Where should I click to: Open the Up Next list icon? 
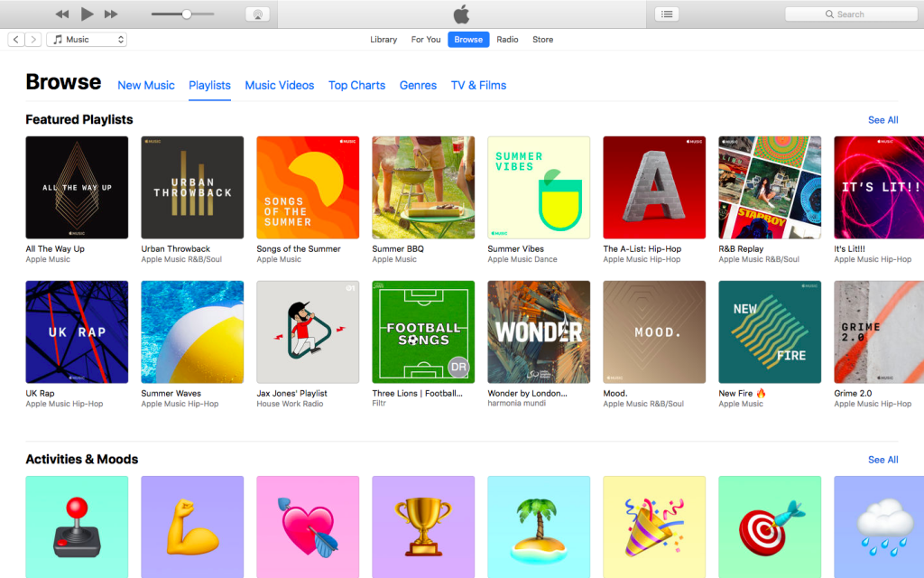[x=667, y=14]
